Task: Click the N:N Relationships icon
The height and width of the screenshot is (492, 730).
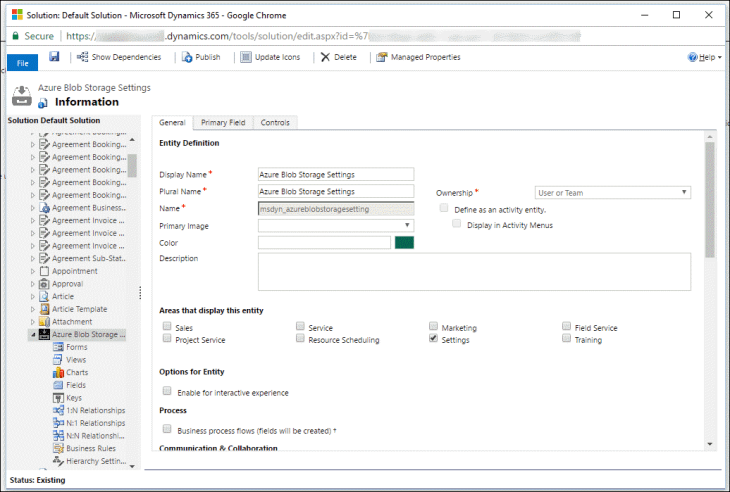Action: pos(58,436)
